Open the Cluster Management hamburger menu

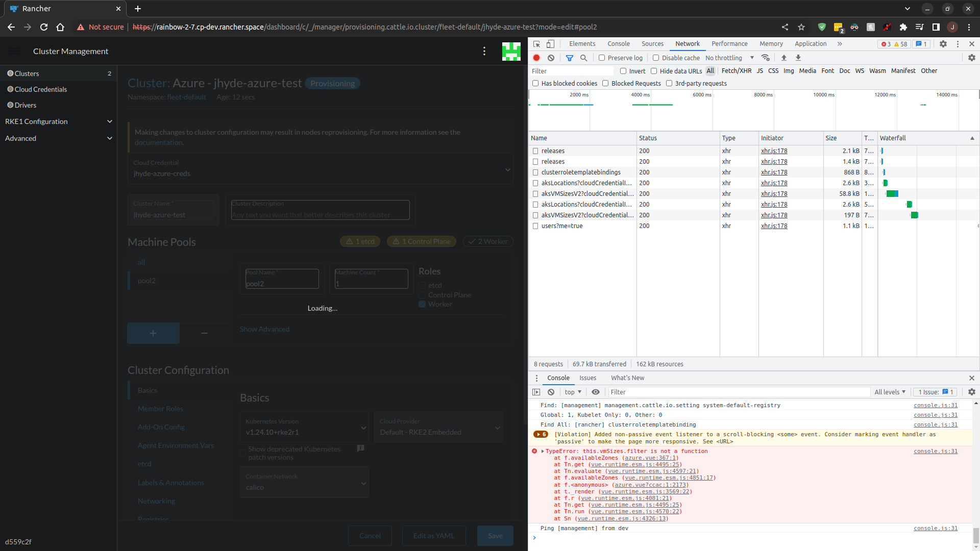click(14, 51)
